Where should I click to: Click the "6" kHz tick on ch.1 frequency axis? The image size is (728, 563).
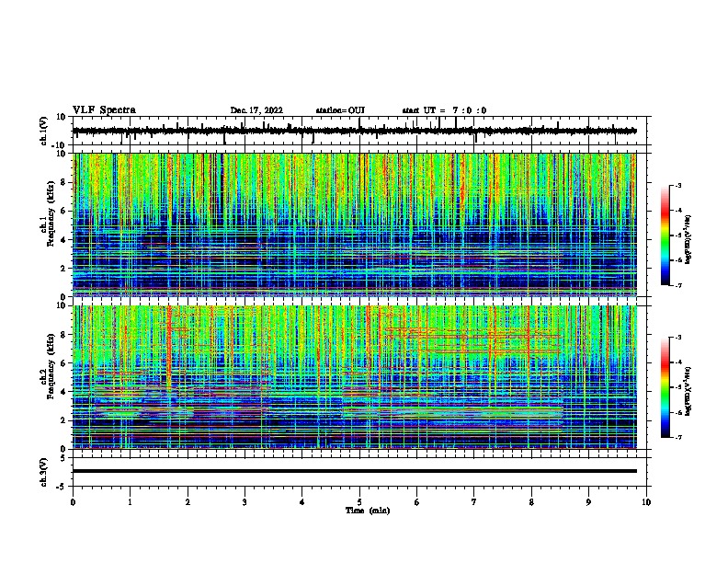63,212
